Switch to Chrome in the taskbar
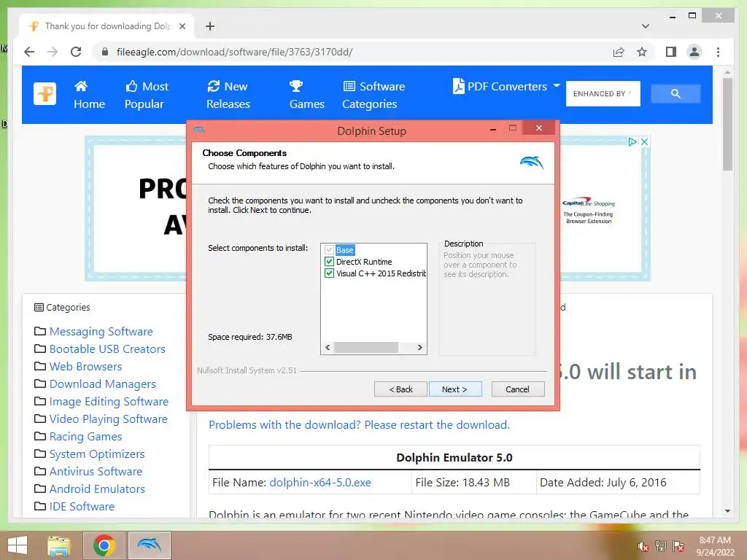The height and width of the screenshot is (560, 747). tap(104, 545)
